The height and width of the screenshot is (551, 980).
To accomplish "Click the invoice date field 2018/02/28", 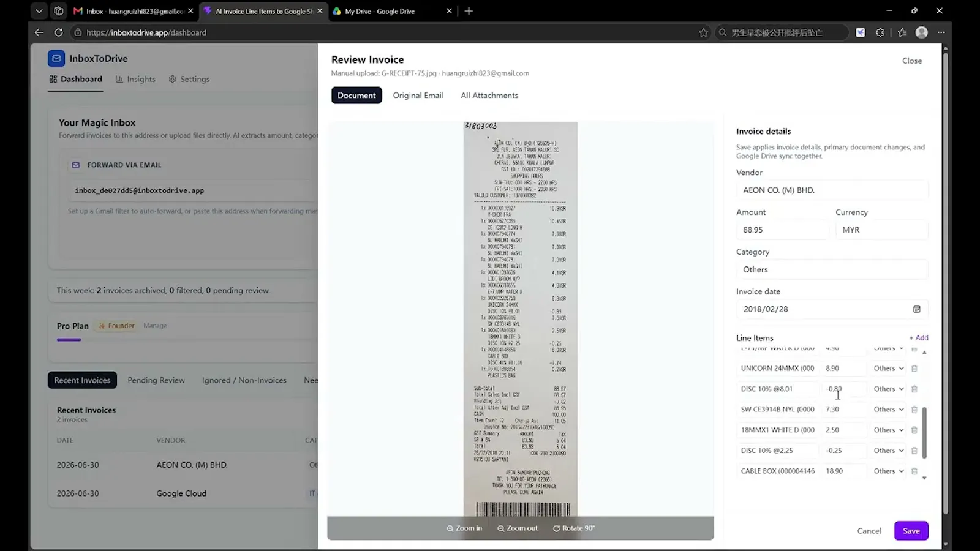I will tap(832, 309).
